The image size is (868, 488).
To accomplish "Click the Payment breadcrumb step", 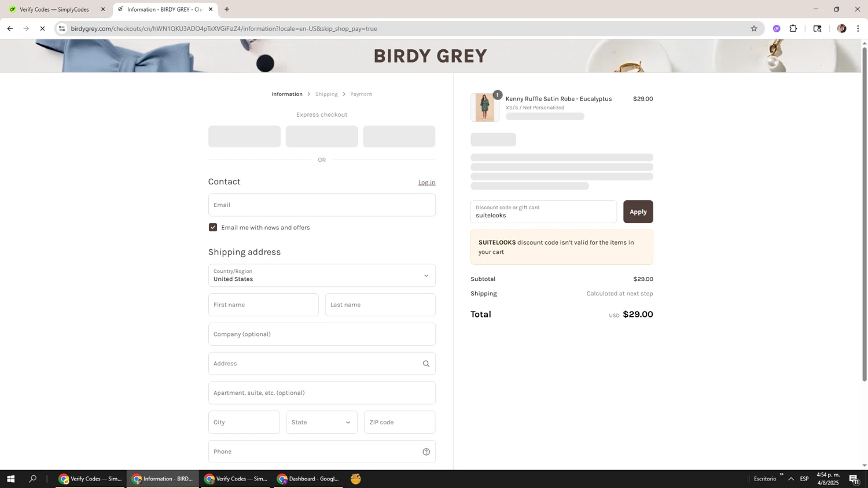I will click(361, 94).
